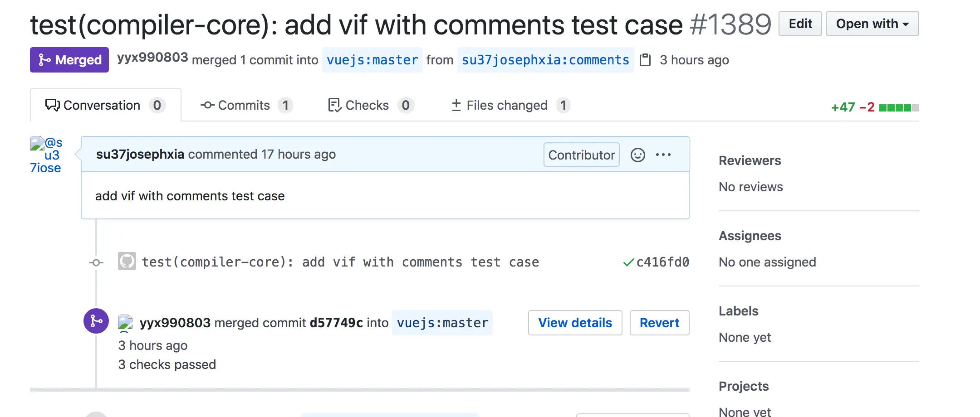Click the commit author avatar icon
Image resolution: width=980 pixels, height=417 pixels.
coord(127,261)
